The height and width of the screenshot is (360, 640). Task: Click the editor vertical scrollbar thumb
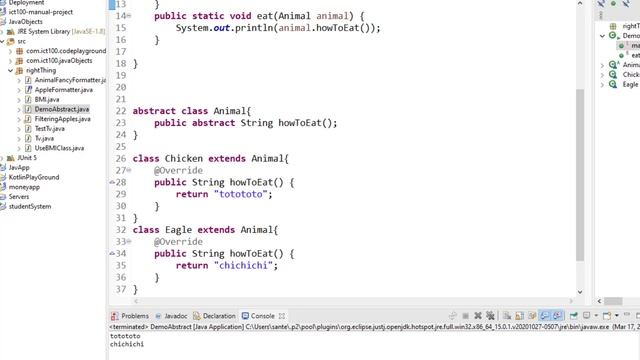pos(580,175)
